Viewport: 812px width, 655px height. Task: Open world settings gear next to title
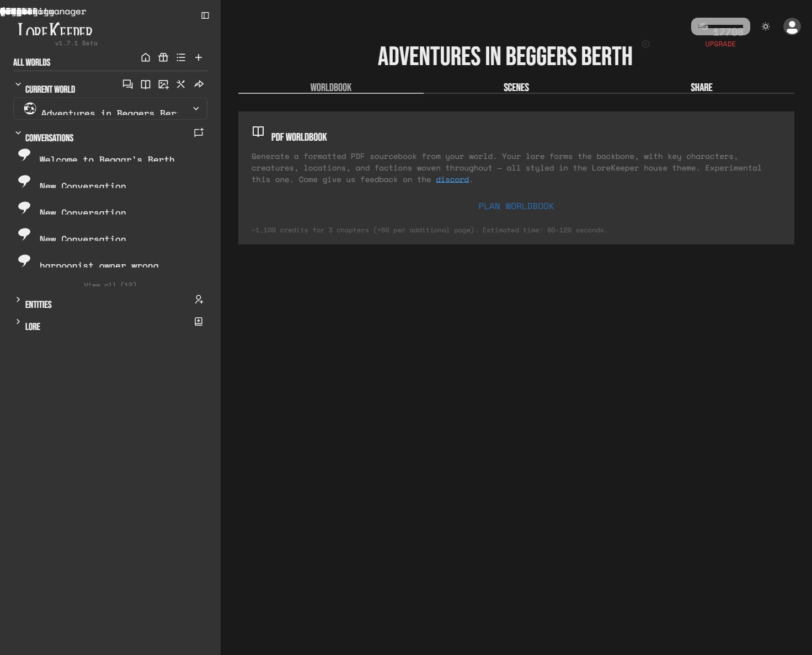point(646,44)
